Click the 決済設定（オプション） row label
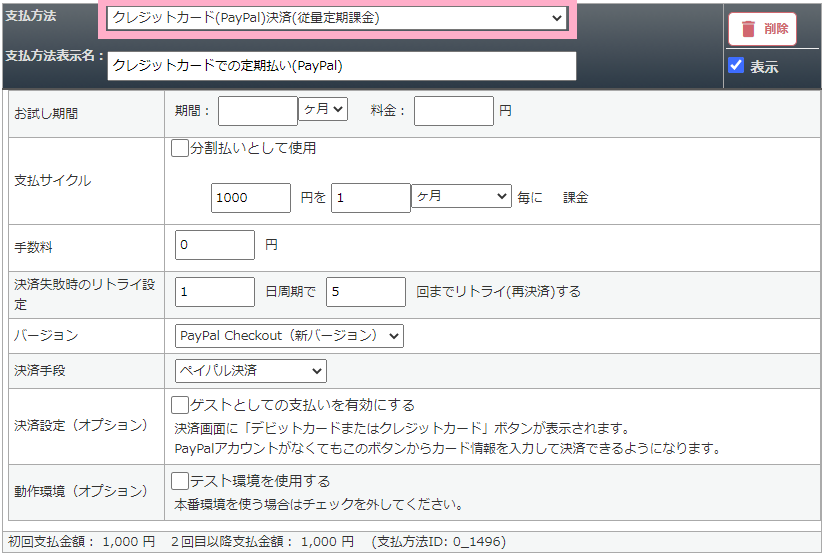This screenshot has height=557, width=826. [81, 426]
